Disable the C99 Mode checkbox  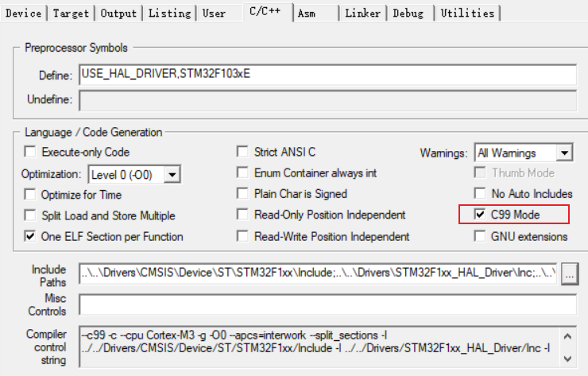point(479,215)
